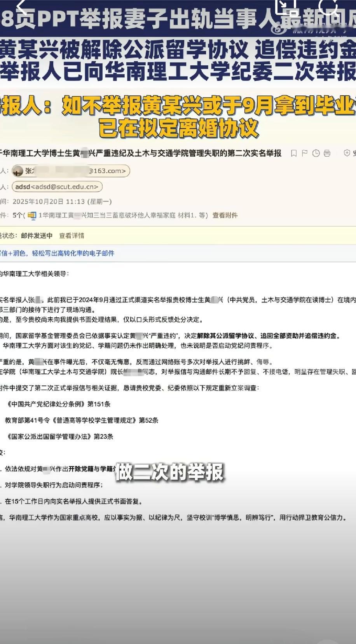356x644 pixels.
Task: Click the 轻松写出高转化率的电子邮件 promo link
Action: click(73, 253)
